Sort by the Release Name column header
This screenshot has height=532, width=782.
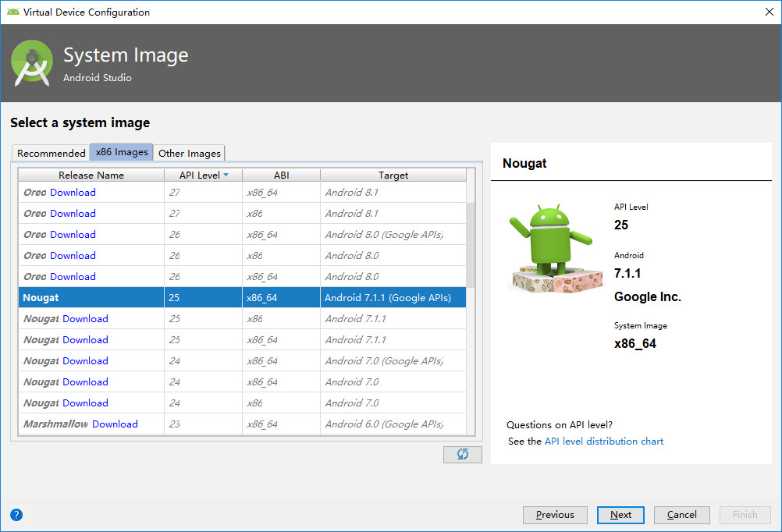[91, 175]
